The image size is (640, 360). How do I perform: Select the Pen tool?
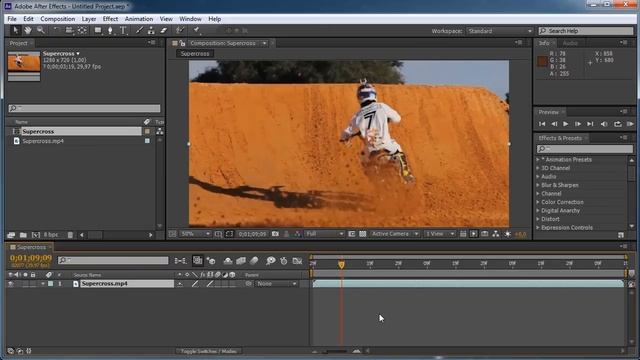coord(110,30)
